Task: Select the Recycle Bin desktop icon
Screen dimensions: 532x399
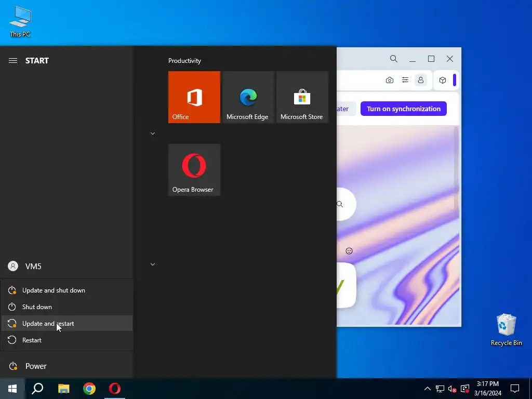Action: [506, 330]
